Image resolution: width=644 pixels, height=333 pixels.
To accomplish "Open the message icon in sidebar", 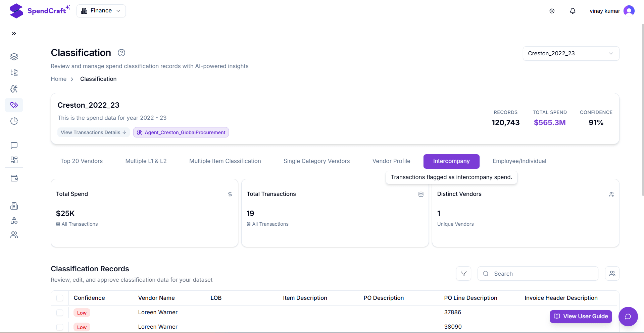I will pos(14,146).
